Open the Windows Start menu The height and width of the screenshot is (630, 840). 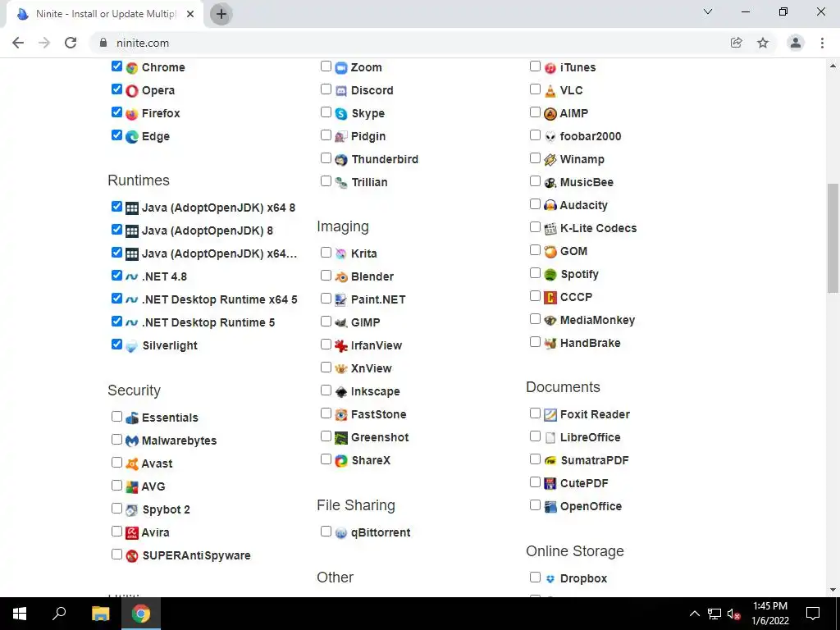[20, 614]
